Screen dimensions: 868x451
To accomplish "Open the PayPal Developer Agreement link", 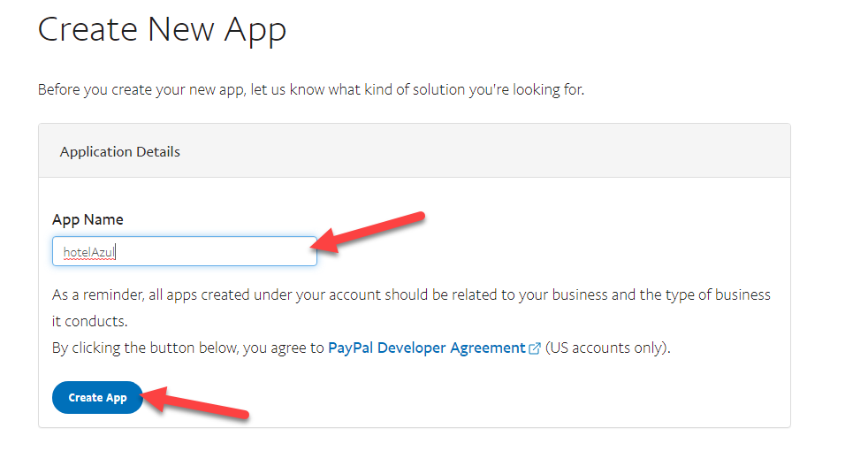I will [426, 348].
